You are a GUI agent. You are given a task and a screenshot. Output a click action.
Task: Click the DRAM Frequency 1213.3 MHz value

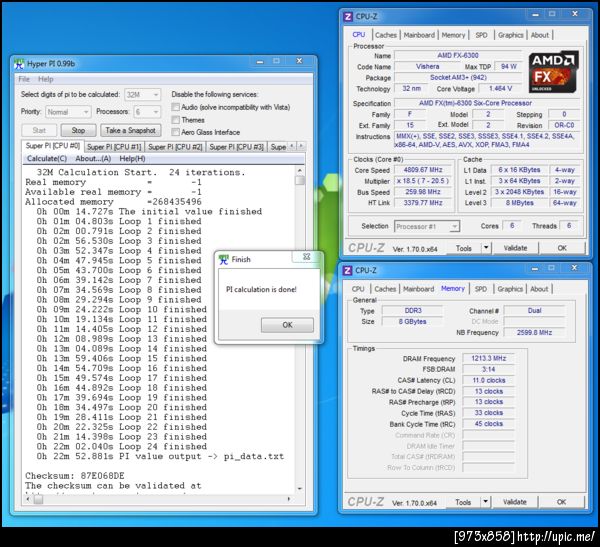[x=488, y=358]
